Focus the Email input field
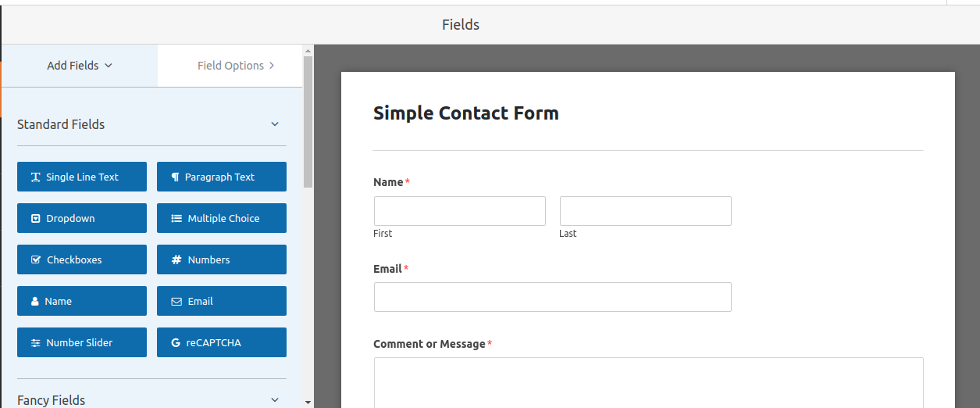The width and height of the screenshot is (980, 408). [552, 297]
